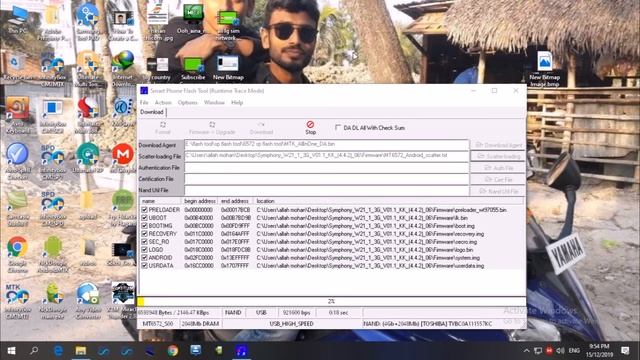Uncheck the SEC_RO partition checkbox

coord(144,242)
